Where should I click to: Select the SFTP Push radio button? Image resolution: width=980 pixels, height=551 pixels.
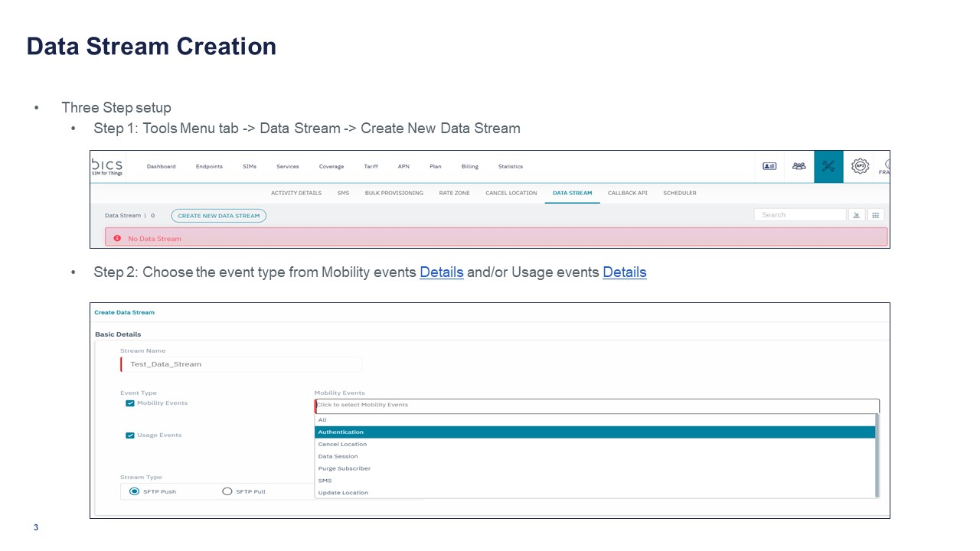(x=135, y=491)
